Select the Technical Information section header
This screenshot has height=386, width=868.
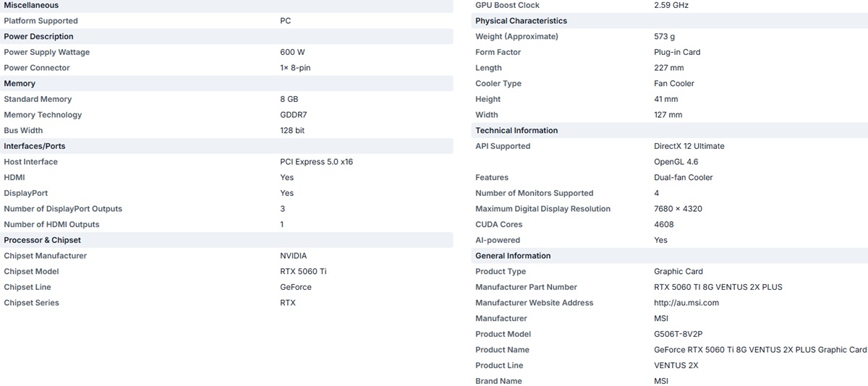pos(670,130)
